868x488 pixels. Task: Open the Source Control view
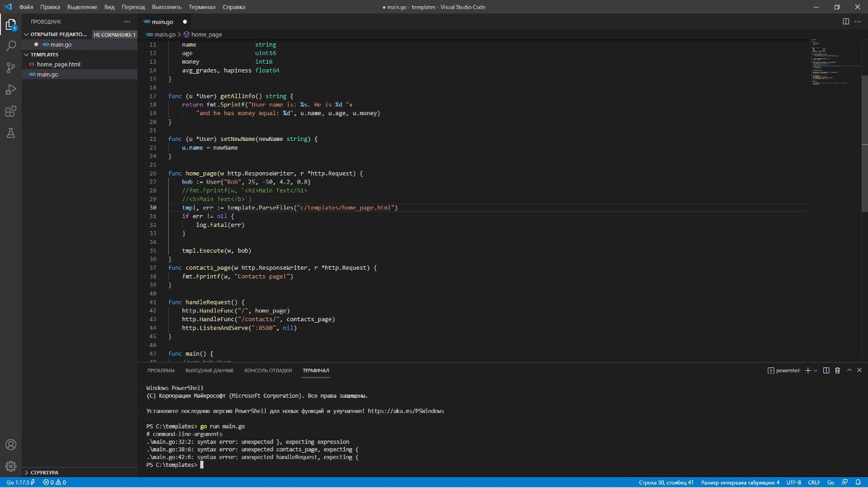coord(11,68)
